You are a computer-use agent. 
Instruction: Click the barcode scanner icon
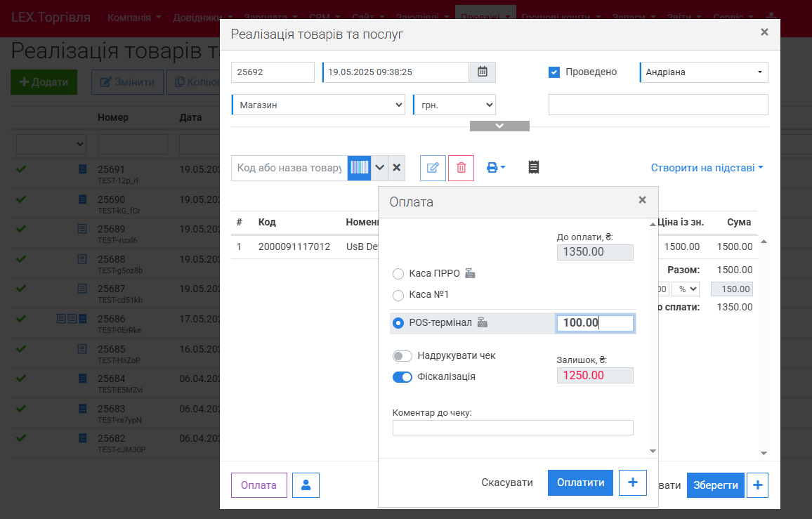coord(359,168)
